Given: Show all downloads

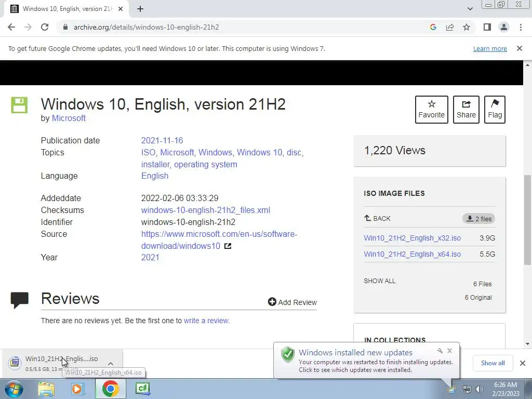Looking at the screenshot, I should click(x=493, y=363).
